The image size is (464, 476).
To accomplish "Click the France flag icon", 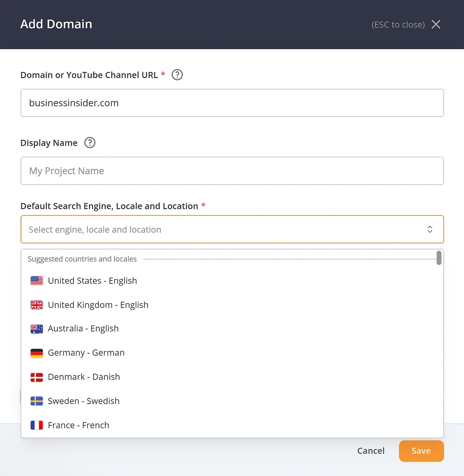I will pos(37,425).
